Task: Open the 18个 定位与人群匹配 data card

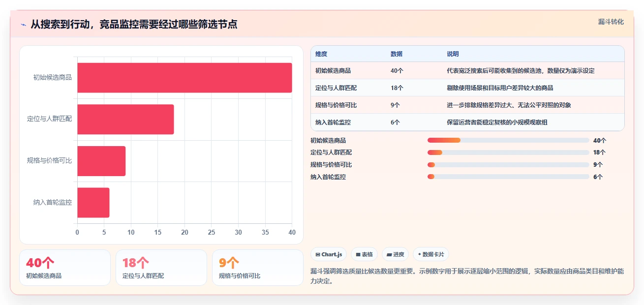Action: [161, 268]
